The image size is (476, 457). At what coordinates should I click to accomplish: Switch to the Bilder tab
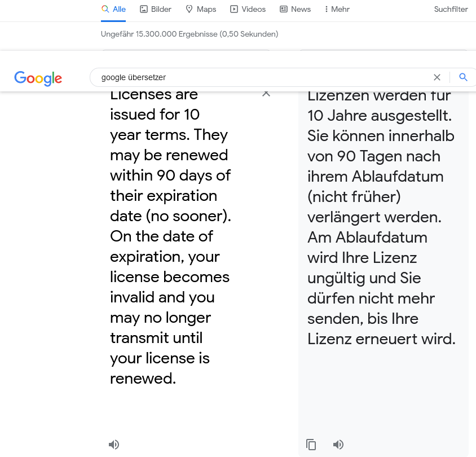pos(156,9)
